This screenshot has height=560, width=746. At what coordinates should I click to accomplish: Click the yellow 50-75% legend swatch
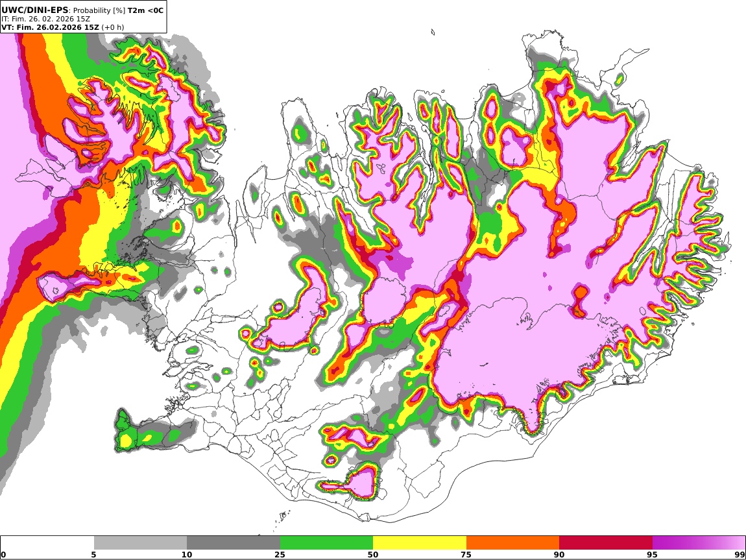pyautogui.click(x=420, y=542)
